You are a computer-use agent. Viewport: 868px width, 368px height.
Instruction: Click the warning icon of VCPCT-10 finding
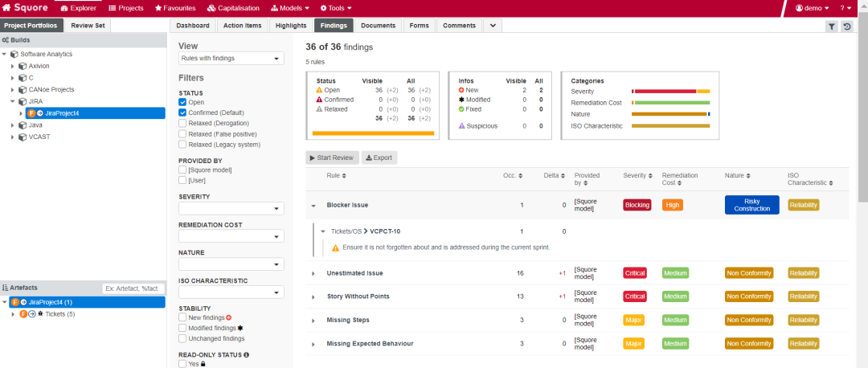pyautogui.click(x=335, y=248)
